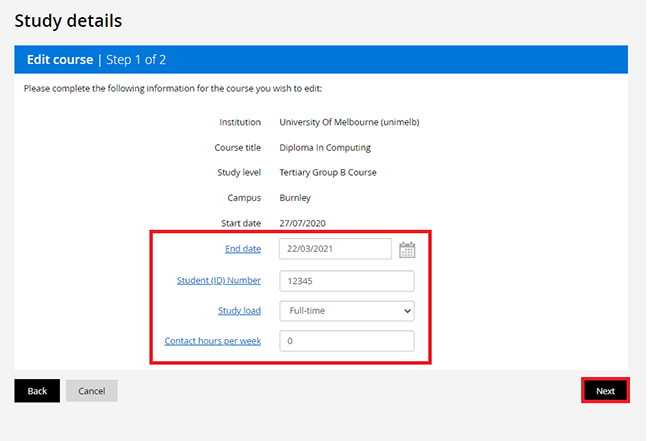Open the calendar picker beside End date
650x441 pixels.
click(407, 250)
